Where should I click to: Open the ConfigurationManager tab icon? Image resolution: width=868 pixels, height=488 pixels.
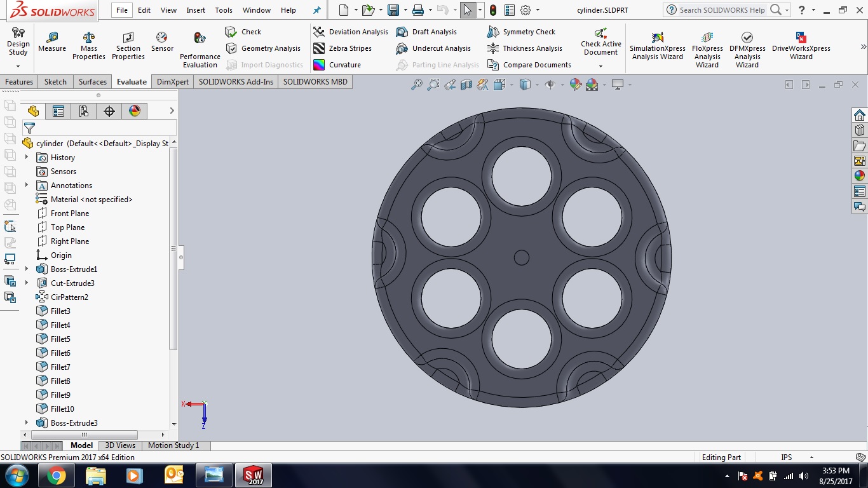(x=83, y=111)
